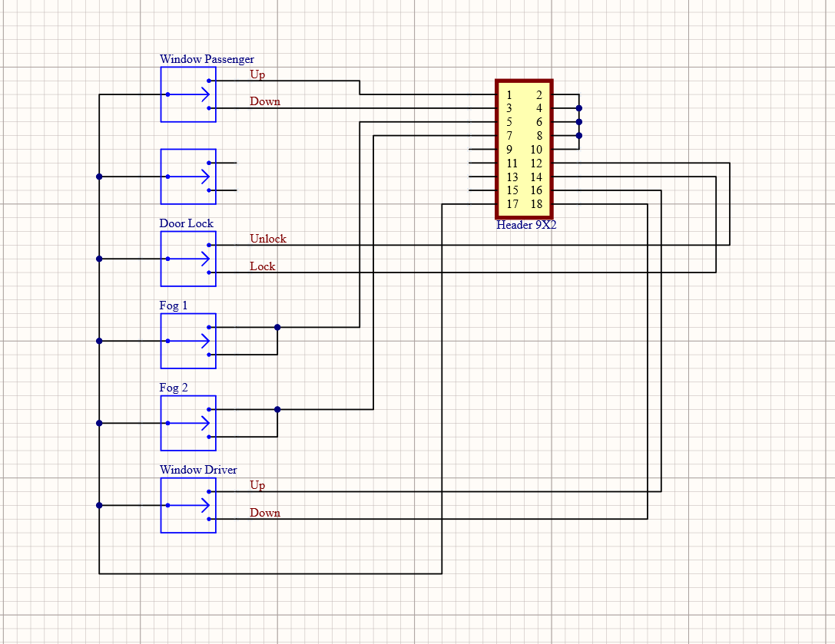835x644 pixels.
Task: Select the unlabeled switch below Window Passenger
Action: (187, 177)
